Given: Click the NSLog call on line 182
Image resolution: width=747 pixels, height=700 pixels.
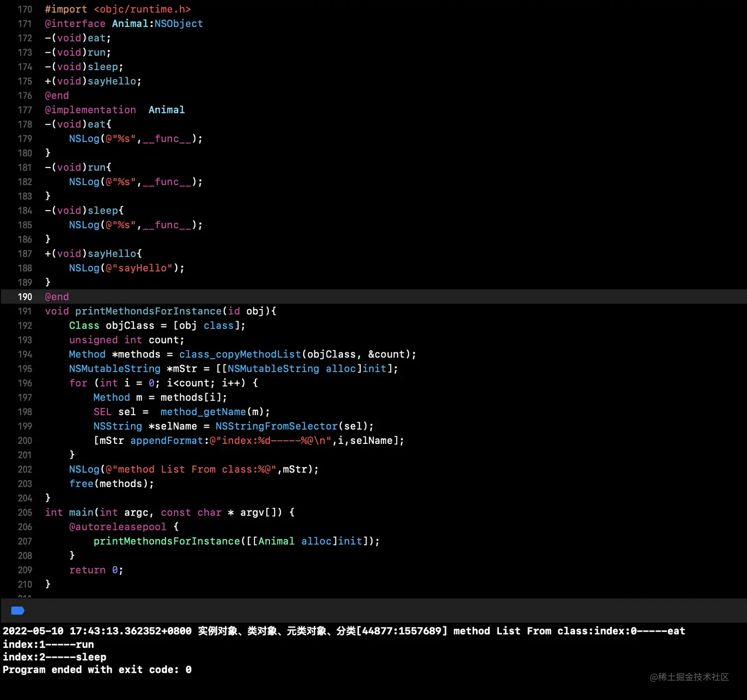Looking at the screenshot, I should click(x=136, y=182).
